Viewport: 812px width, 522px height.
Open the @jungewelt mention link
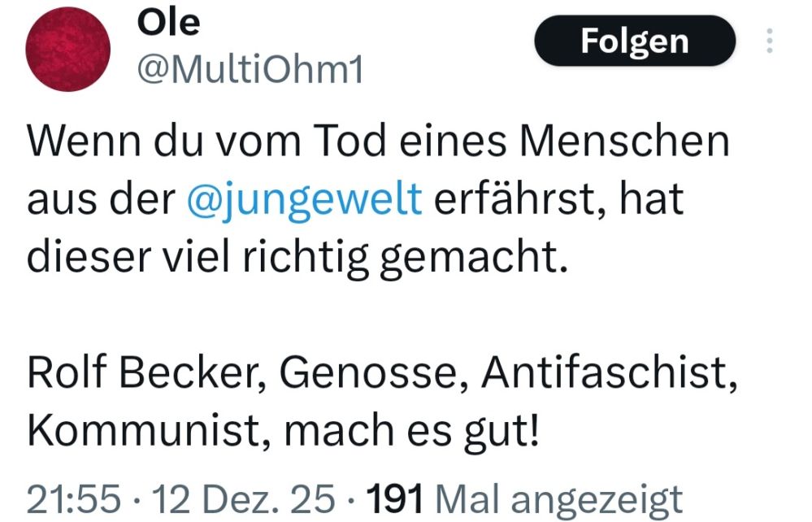[305, 199]
